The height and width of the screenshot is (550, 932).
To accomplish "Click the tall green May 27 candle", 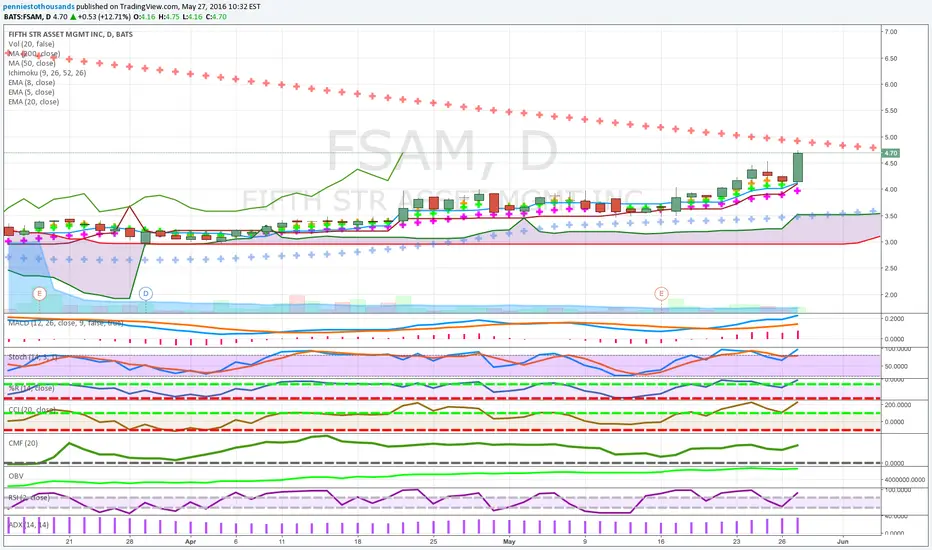I will point(798,167).
